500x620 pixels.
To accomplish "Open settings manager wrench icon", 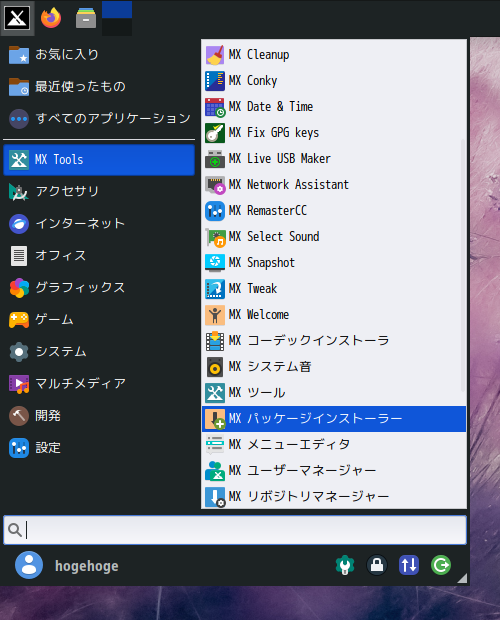I will tap(345, 565).
